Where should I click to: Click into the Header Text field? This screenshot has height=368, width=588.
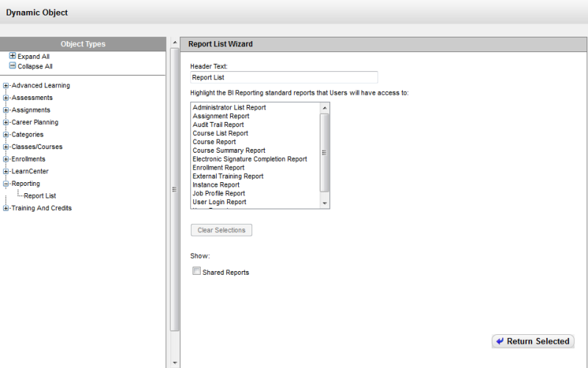point(284,77)
